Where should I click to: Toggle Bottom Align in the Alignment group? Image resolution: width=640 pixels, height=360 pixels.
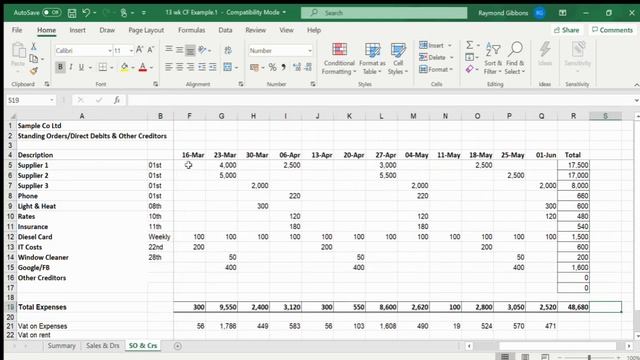[x=190, y=50]
